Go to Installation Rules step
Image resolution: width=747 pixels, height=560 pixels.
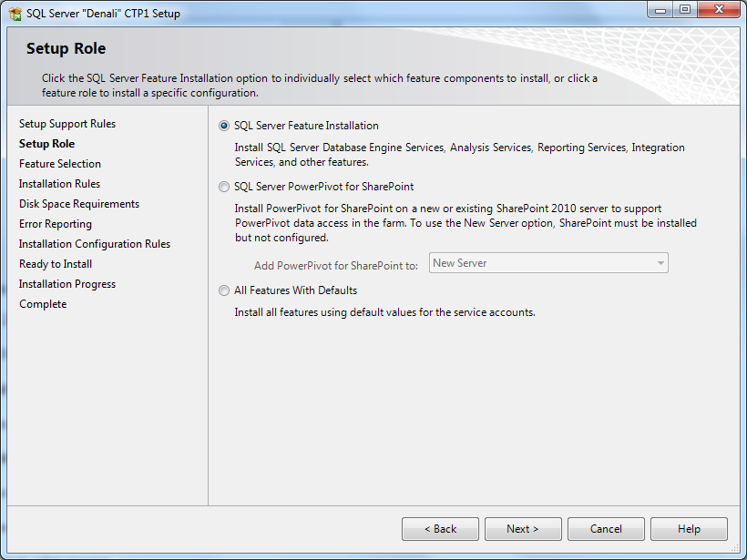59,184
